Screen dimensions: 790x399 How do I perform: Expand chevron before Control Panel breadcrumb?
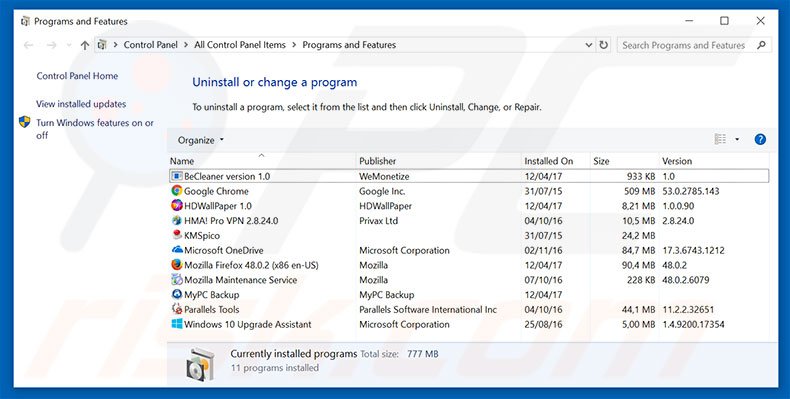(115, 45)
